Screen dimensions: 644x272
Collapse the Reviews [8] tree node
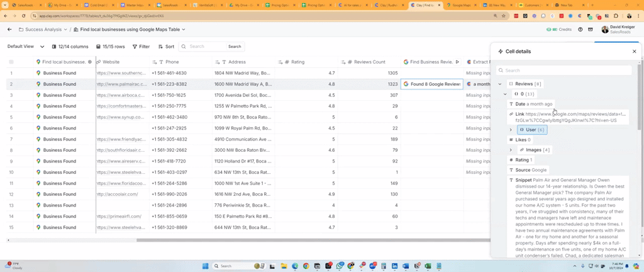(500, 84)
